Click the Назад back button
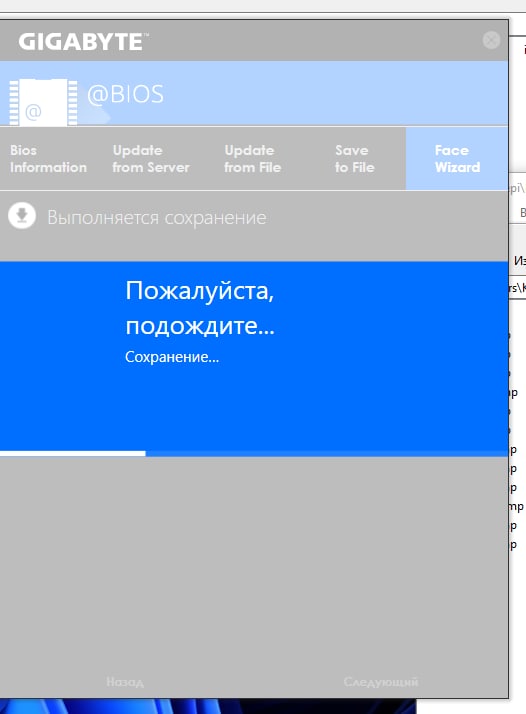The image size is (526, 714). (x=125, y=682)
